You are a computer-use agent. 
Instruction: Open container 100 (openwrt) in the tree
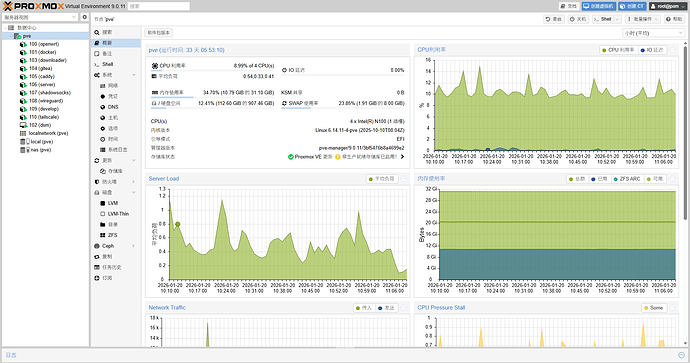pyautogui.click(x=44, y=44)
